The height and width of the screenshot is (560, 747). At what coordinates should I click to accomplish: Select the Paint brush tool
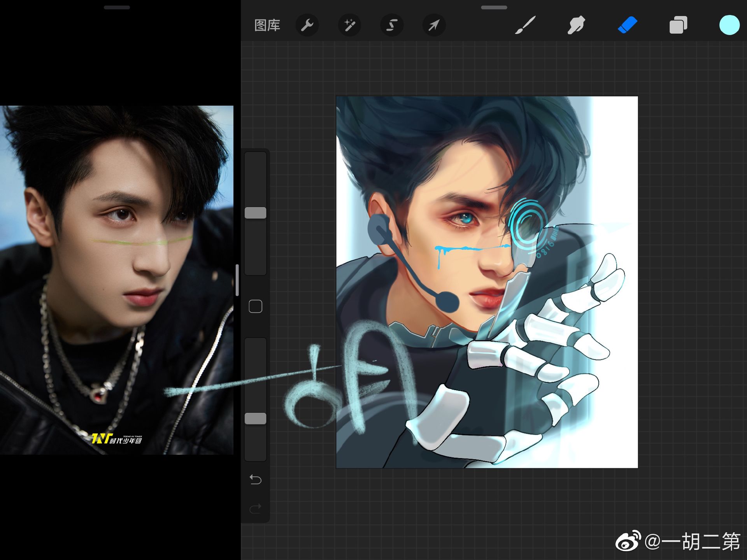(x=526, y=25)
